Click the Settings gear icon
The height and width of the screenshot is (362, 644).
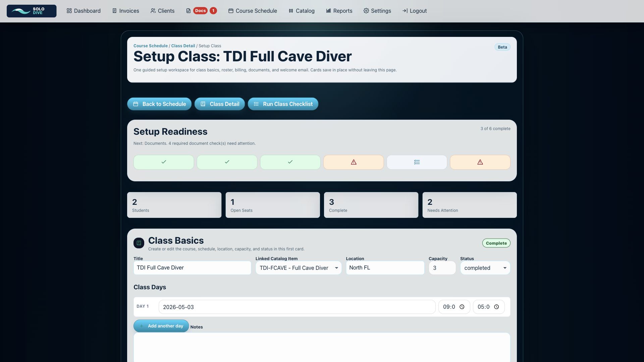pyautogui.click(x=366, y=11)
